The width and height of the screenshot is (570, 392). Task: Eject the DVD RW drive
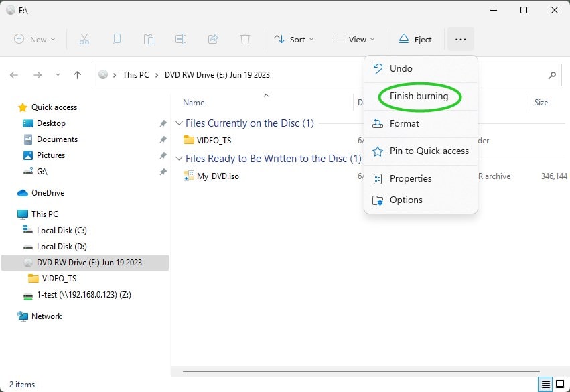point(415,39)
